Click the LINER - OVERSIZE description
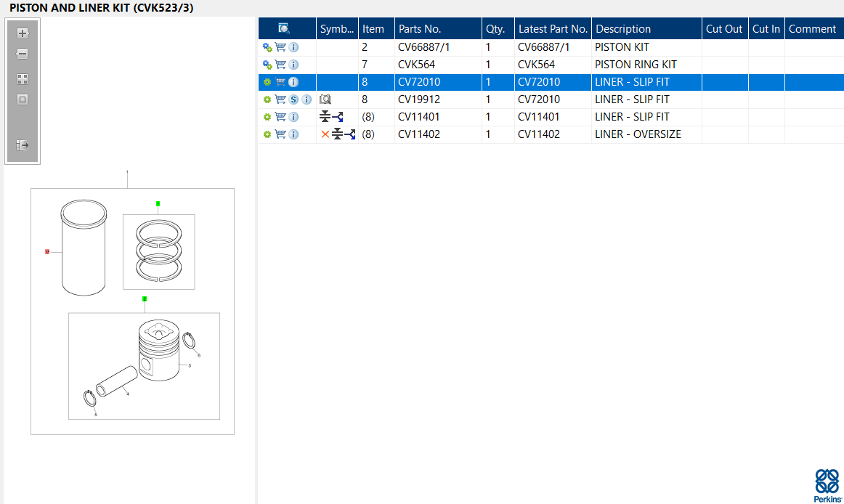Screen dimensions: 844x504 638,134
